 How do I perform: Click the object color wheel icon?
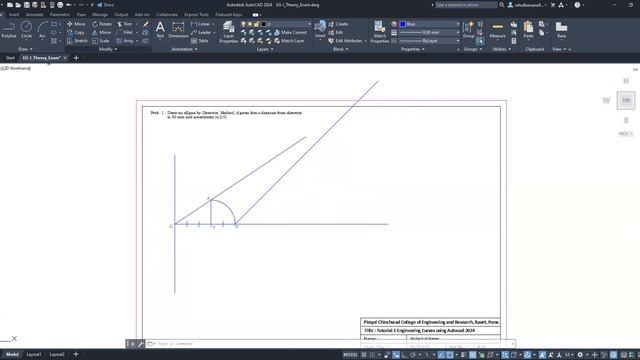[394, 24]
